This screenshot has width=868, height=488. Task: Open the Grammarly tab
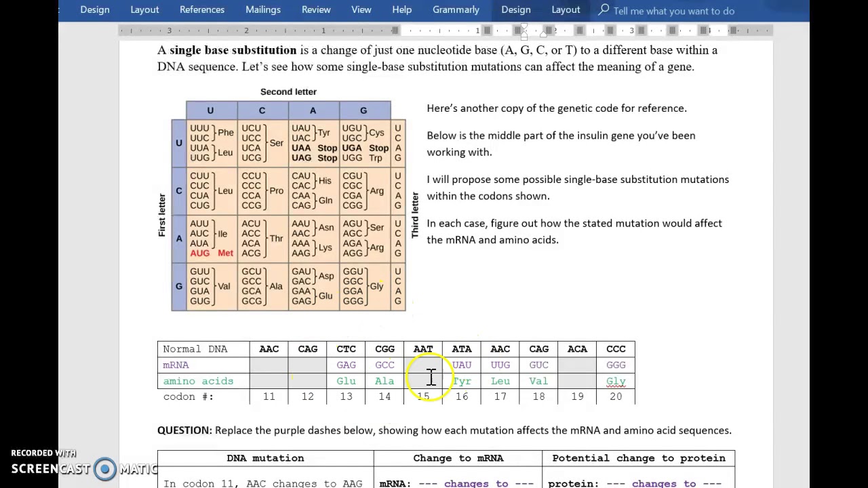tap(456, 10)
